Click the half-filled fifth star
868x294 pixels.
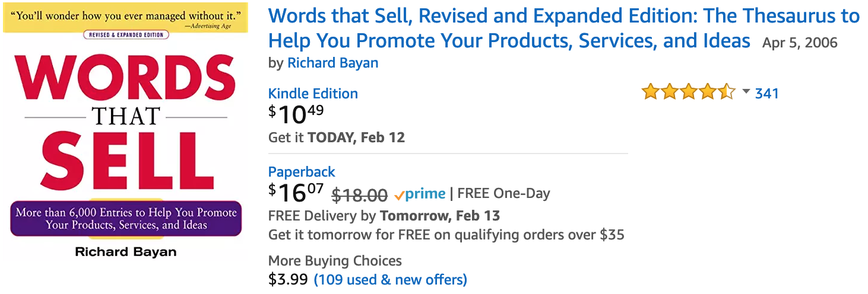tap(727, 92)
